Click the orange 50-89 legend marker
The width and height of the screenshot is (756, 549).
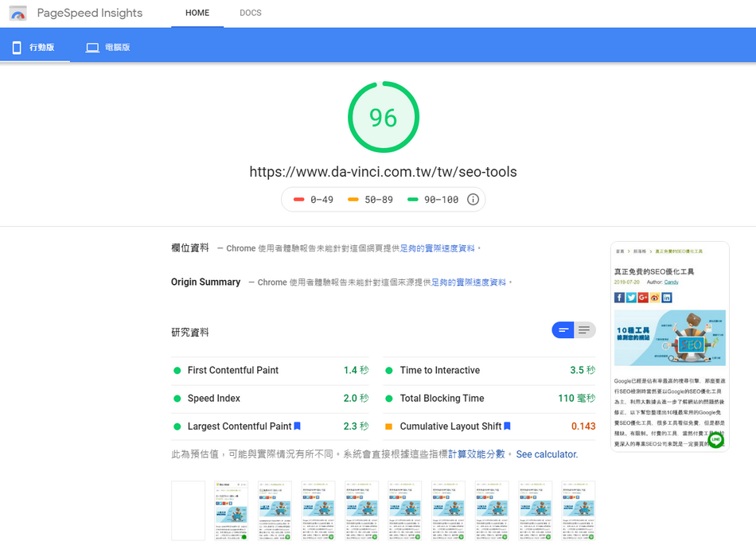click(353, 200)
